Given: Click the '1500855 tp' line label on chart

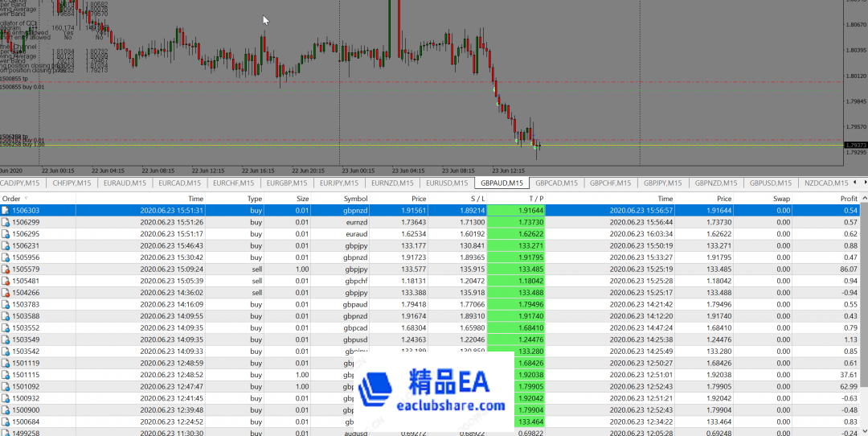Looking at the screenshot, I should click(x=14, y=79).
